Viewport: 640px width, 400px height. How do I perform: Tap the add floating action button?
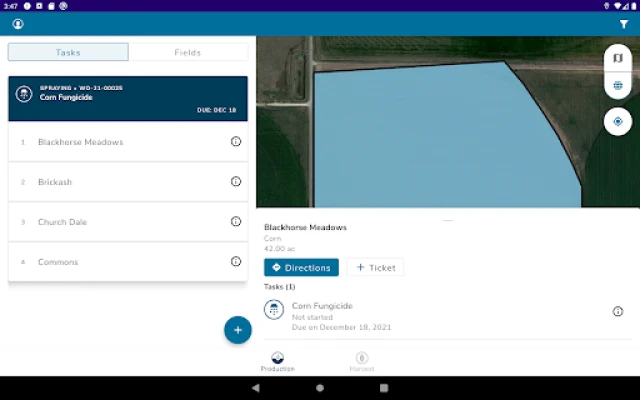click(x=237, y=330)
